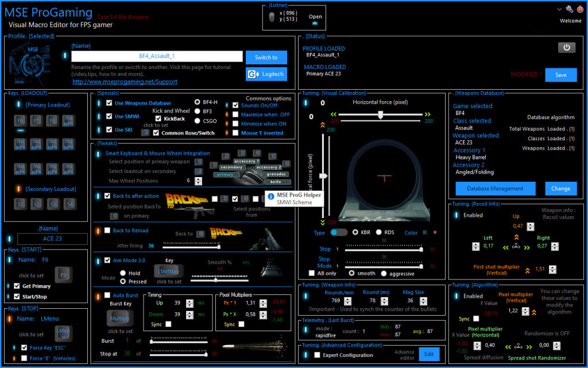Select the S2 secondary loadout key
This screenshot has width=588, height=368.
36,204
